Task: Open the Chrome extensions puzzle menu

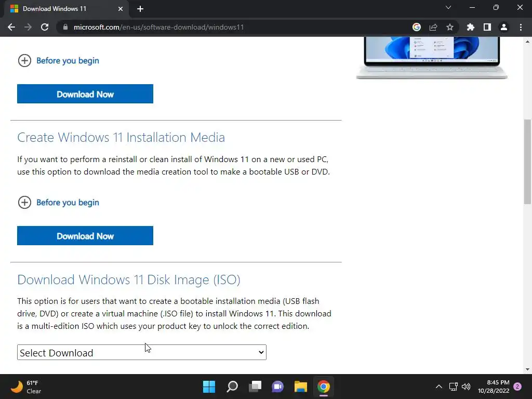Action: point(471,27)
